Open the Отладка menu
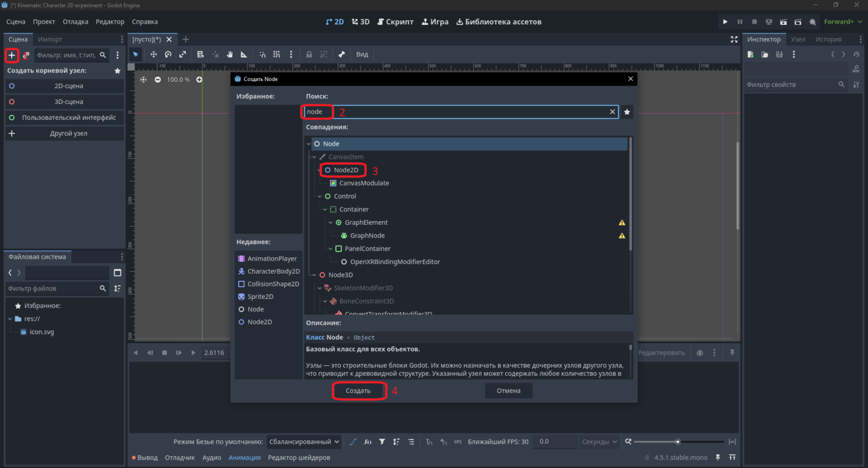Image resolution: width=868 pixels, height=468 pixels. pyautogui.click(x=76, y=21)
